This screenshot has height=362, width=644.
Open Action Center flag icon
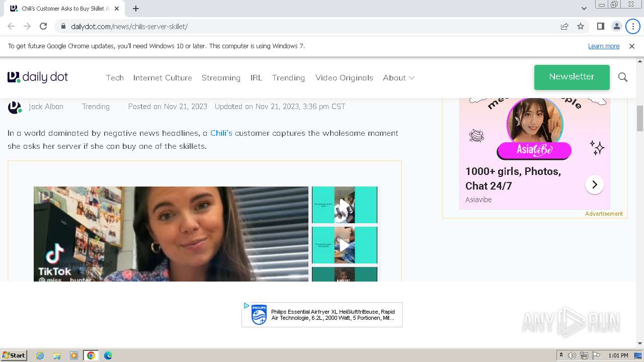[x=596, y=355]
